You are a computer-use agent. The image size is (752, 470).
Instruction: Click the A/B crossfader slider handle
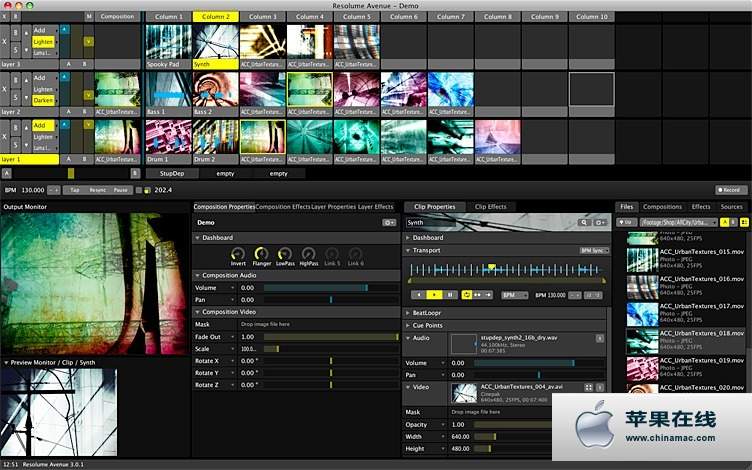(x=71, y=174)
